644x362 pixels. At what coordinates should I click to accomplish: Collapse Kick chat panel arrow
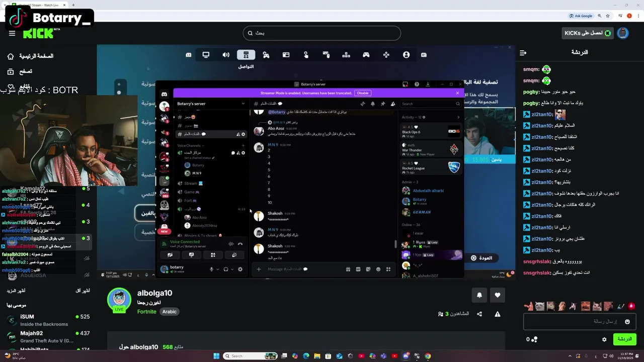click(523, 52)
